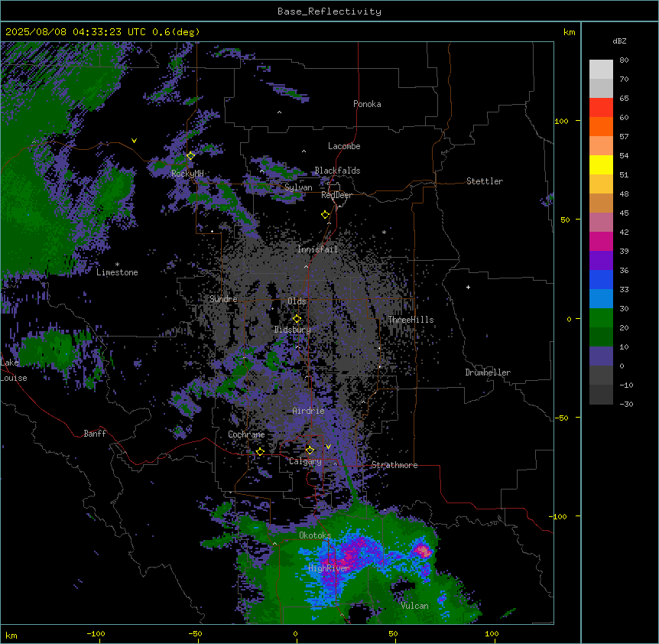Click the Limestone label

pyautogui.click(x=117, y=272)
